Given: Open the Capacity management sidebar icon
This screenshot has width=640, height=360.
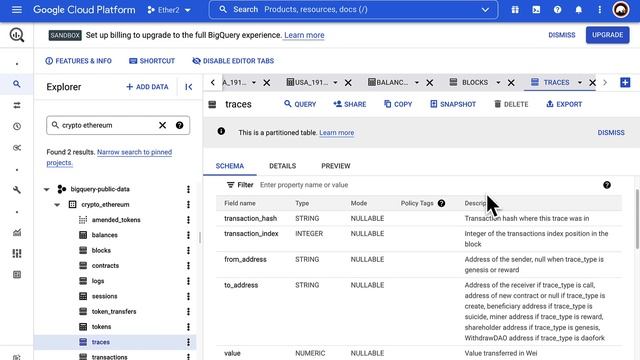Looking at the screenshot, I should click(17, 253).
